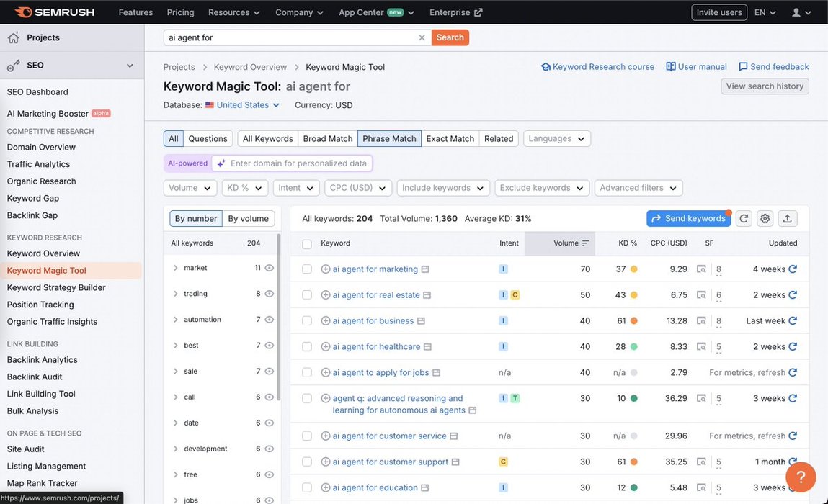This screenshot has width=828, height=504.
Task: Click the keyword groups panel scrollbar
Action: click(x=278, y=317)
